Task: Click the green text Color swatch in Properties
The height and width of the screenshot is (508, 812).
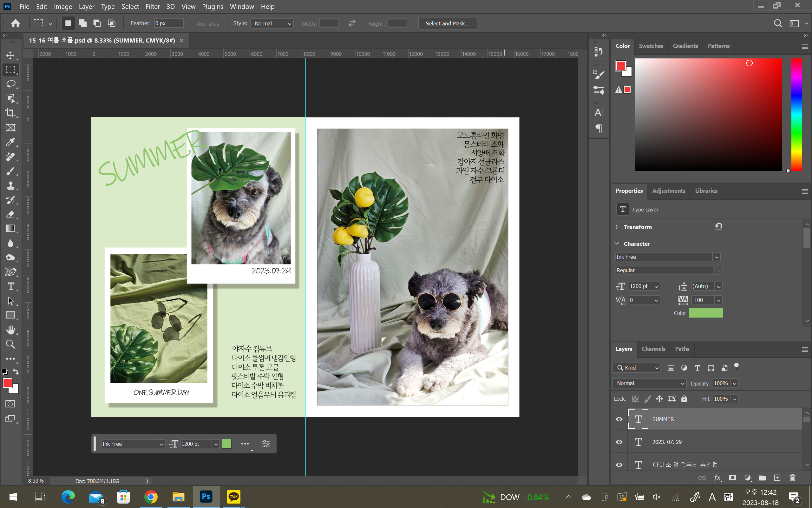Action: coord(706,313)
